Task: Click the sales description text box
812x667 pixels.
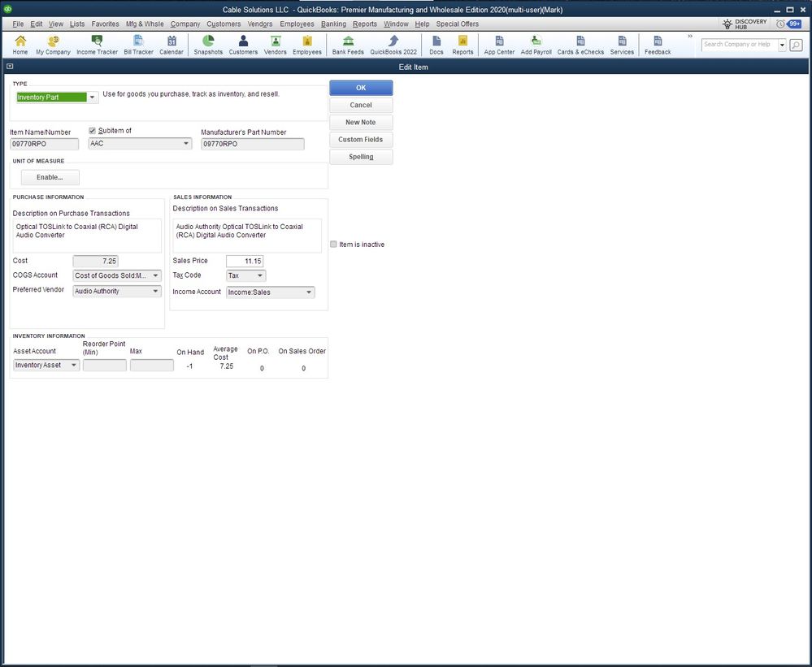Action: pos(247,236)
